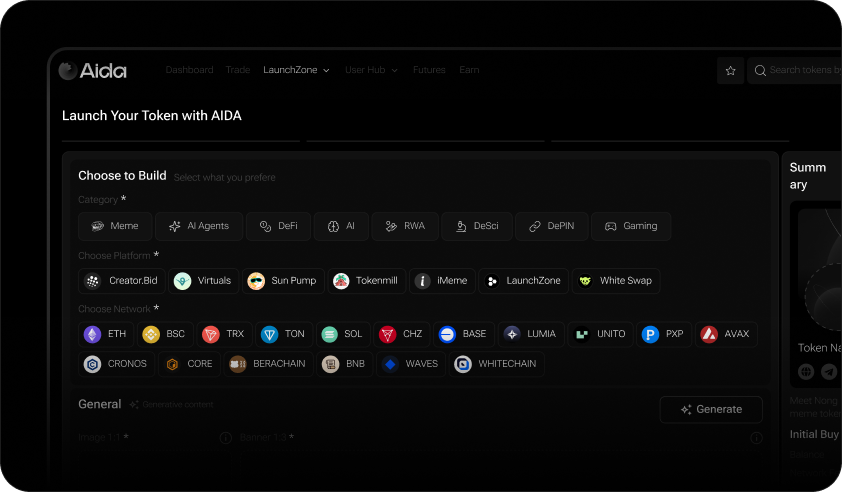The width and height of the screenshot is (842, 492).
Task: Pick the BERACHAIN network icon
Action: coord(238,364)
